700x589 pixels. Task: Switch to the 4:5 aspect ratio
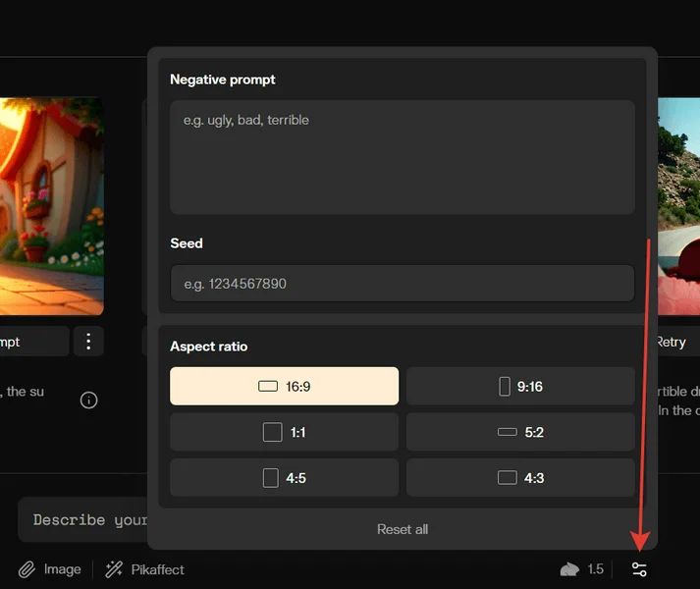[x=284, y=478]
